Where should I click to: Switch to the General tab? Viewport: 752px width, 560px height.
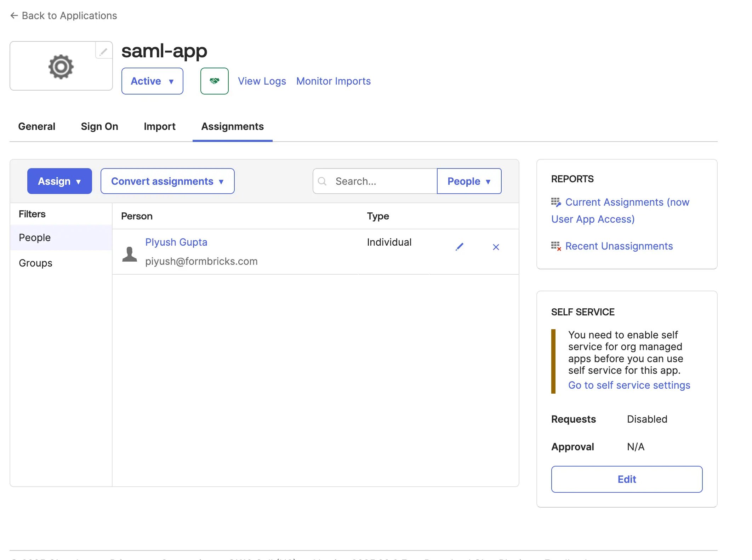point(37,126)
